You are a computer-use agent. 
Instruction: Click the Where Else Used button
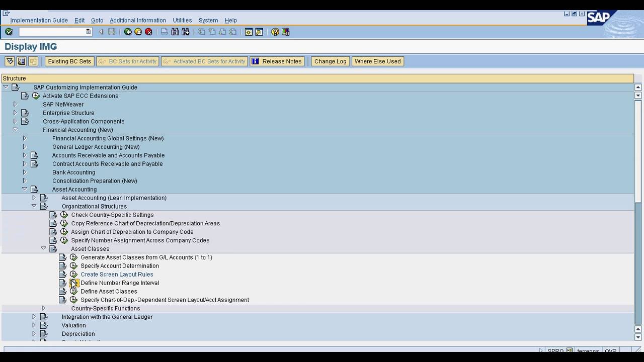click(378, 61)
